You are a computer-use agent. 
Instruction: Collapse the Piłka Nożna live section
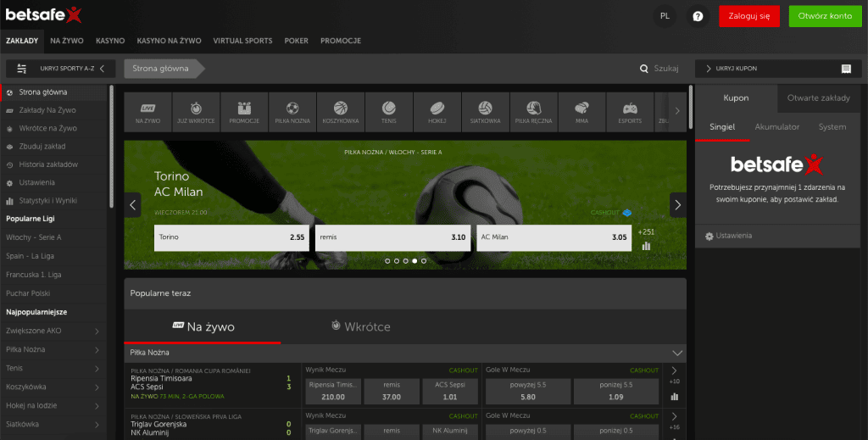click(677, 353)
